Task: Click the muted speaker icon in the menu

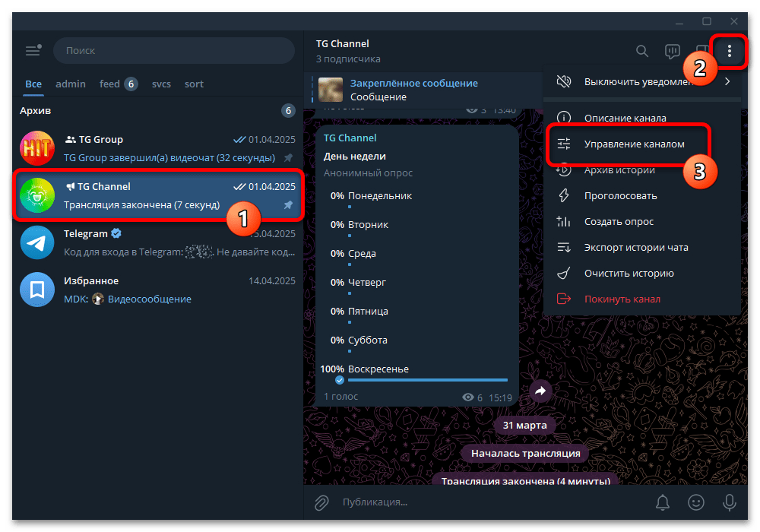Action: (563, 81)
